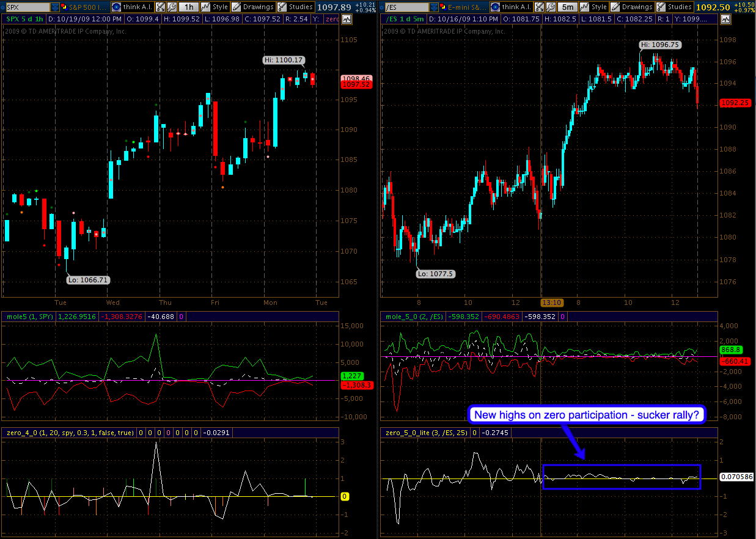This screenshot has height=539, width=756.
Task: Click the scissors tool icon on /ES chart
Action: (539, 7)
